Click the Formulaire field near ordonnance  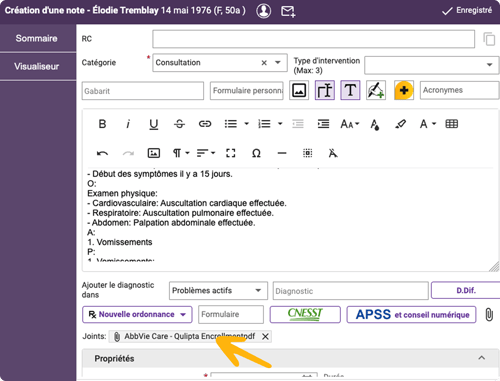[231, 314]
